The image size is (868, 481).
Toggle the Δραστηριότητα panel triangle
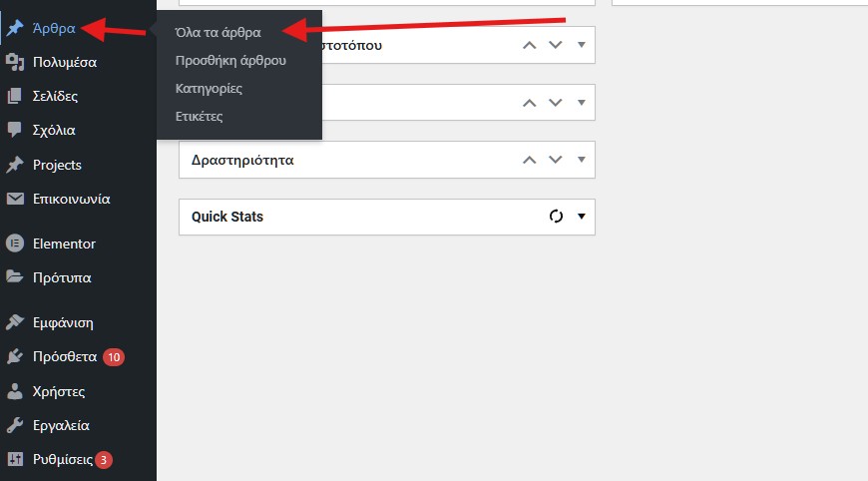[582, 160]
